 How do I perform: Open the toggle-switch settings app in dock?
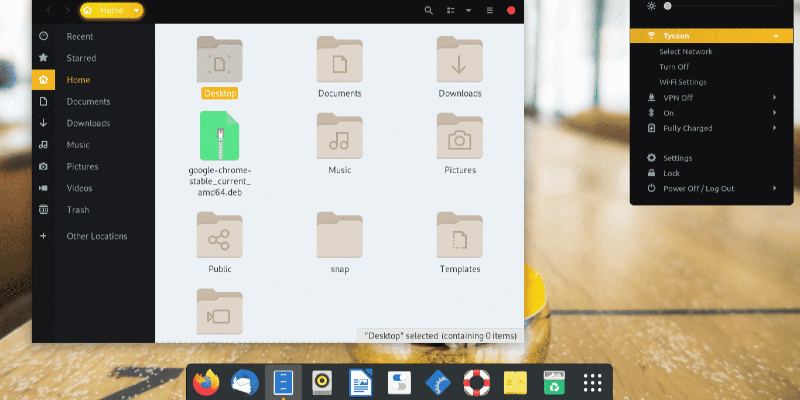[x=399, y=382]
